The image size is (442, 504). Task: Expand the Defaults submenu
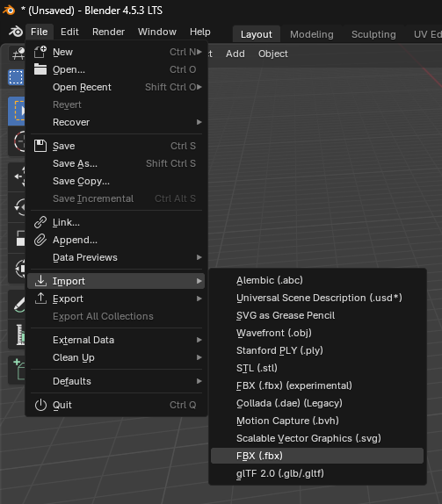116,381
